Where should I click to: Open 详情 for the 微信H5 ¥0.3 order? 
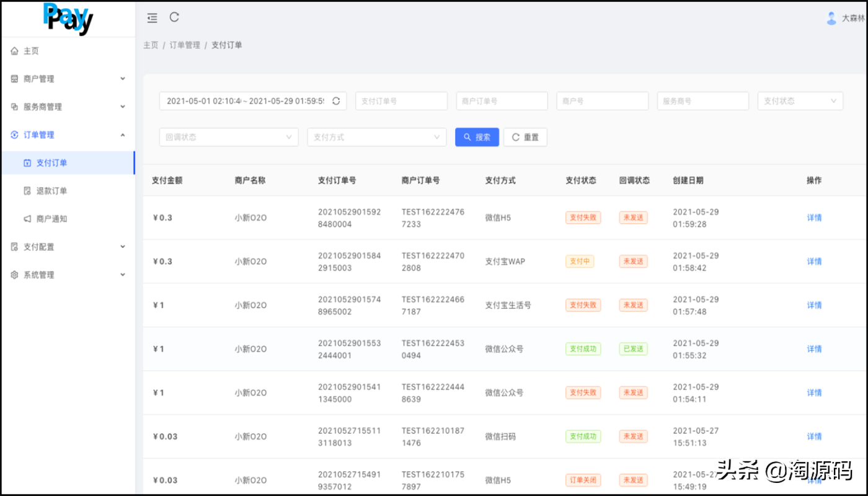click(x=814, y=218)
